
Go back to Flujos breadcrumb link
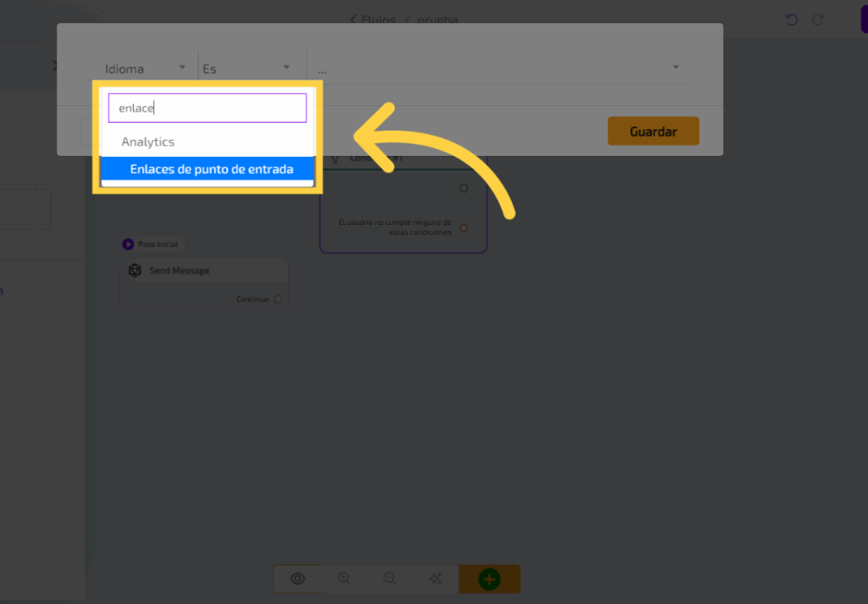pos(373,20)
